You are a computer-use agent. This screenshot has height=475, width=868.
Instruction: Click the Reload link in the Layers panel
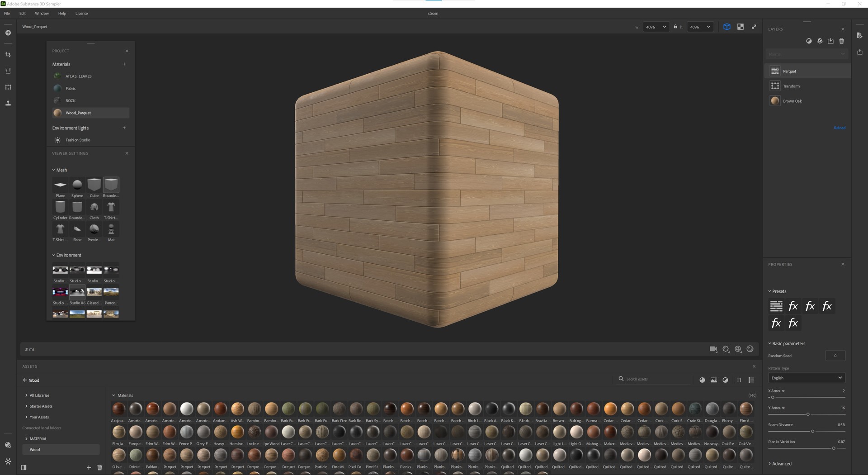pyautogui.click(x=839, y=128)
